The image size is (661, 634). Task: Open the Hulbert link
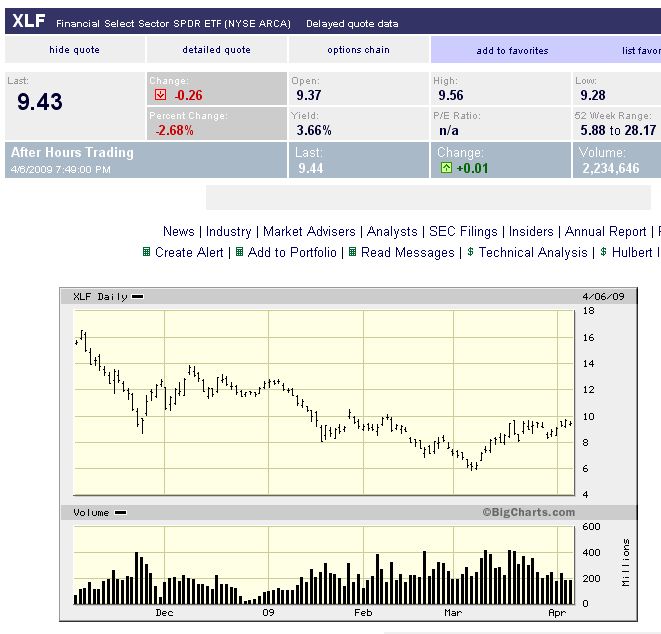636,252
